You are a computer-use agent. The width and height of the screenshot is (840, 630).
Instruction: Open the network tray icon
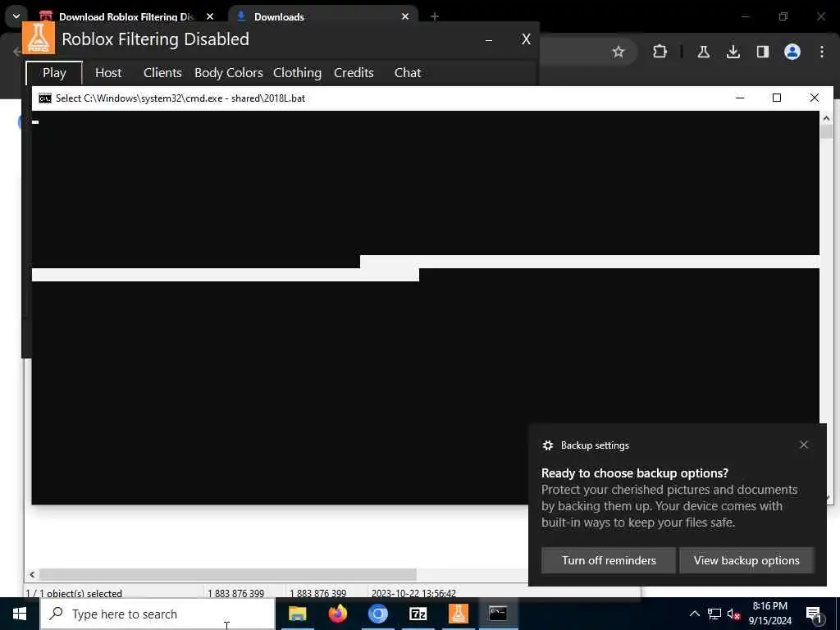pyautogui.click(x=714, y=614)
